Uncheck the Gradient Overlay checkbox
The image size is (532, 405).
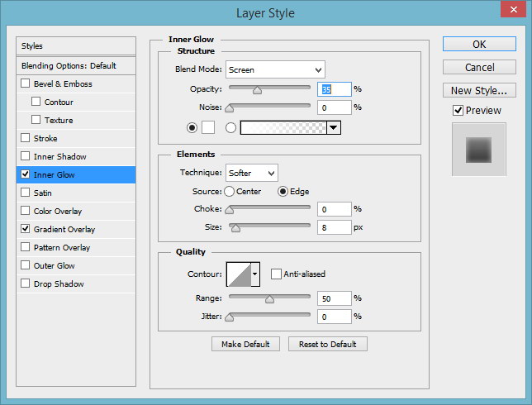25,229
